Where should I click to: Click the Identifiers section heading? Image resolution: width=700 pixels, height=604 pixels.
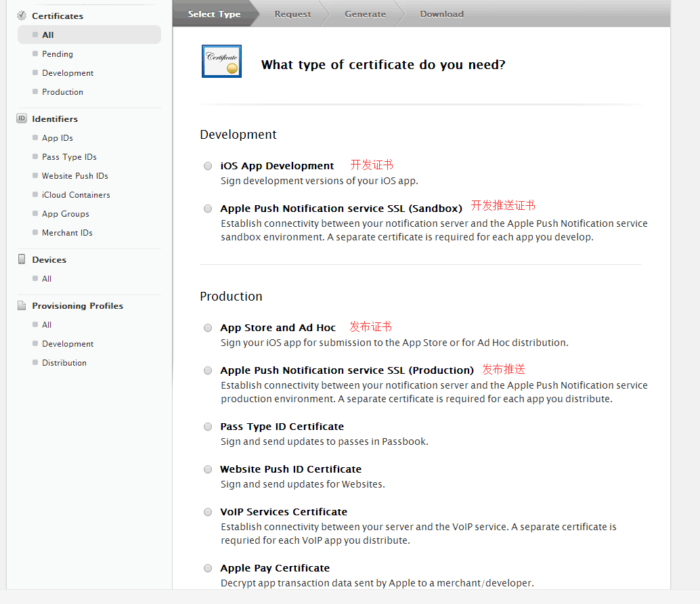[x=55, y=118]
